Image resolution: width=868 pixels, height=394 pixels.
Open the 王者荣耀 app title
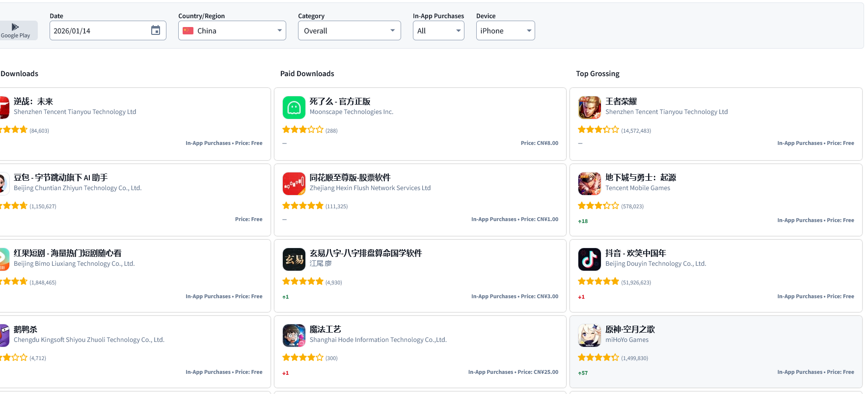tap(621, 102)
